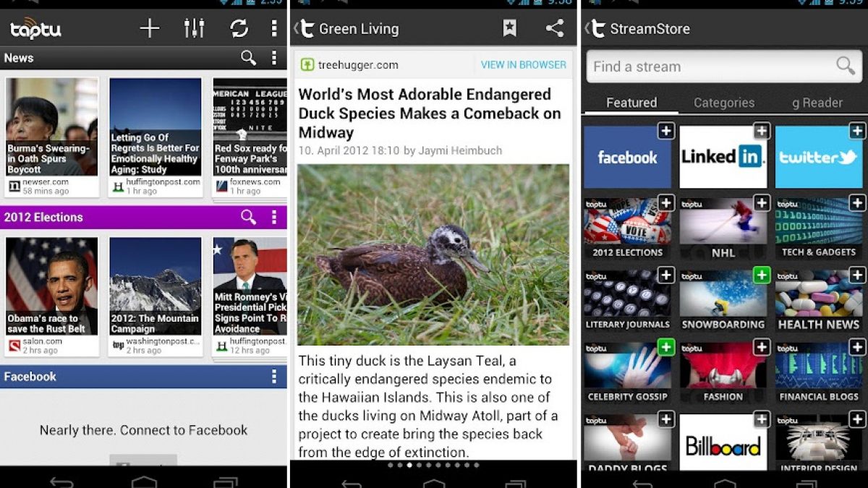Click the magnifier in Find a stream
868x488 pixels.
click(845, 66)
